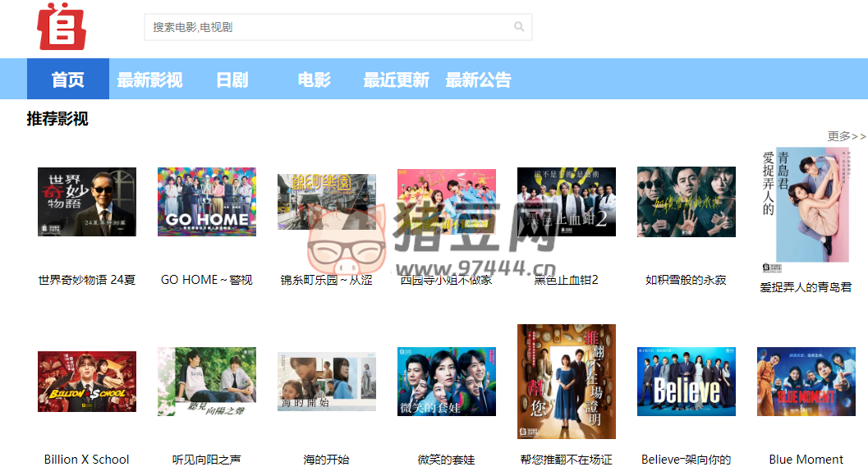Screen dimensions: 868x476
Task: Open Billion X School poster thumbnail
Action: pyautogui.click(x=87, y=382)
